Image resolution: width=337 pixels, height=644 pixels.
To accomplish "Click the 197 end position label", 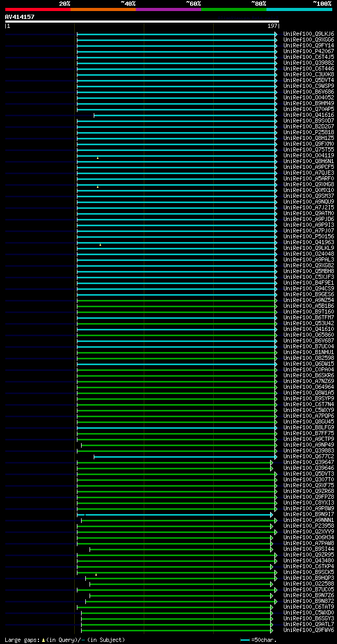I will point(272,26).
